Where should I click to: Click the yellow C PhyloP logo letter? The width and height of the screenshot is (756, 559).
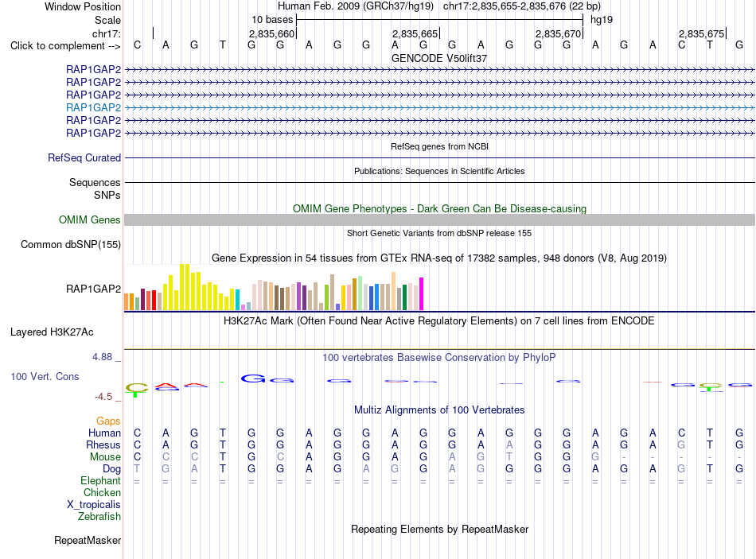(x=137, y=387)
